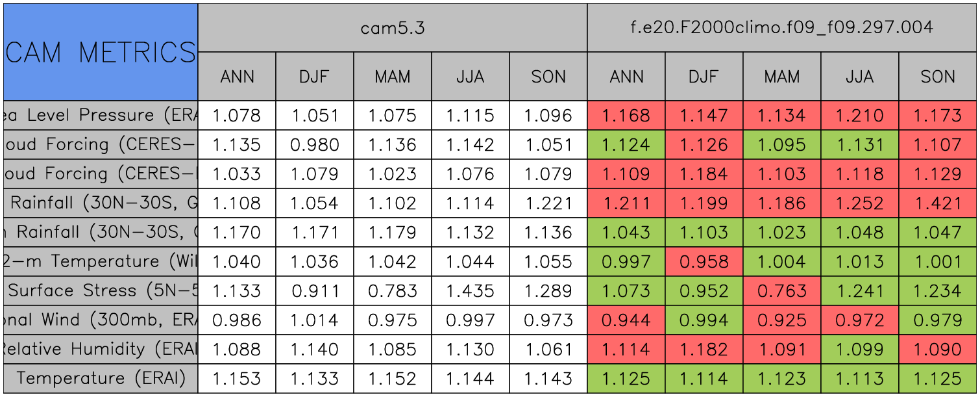980x397 pixels.
Task: Select the Sea Level Pressure row label
Action: 101,116
